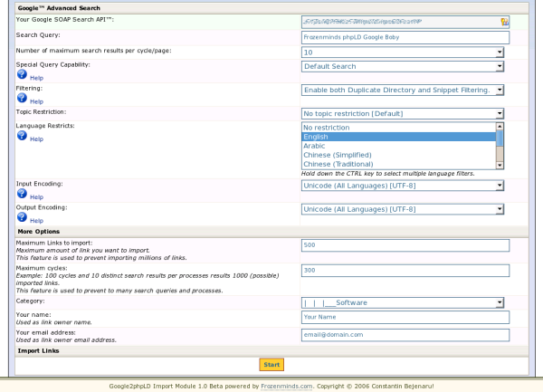
Task: Focus the Your email address input field
Action: click(405, 334)
